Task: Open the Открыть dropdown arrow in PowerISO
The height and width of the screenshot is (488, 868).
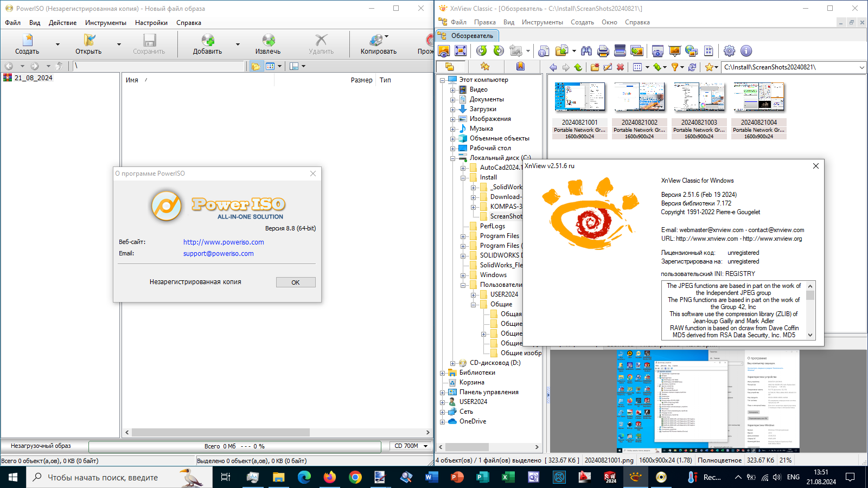Action: (x=119, y=44)
